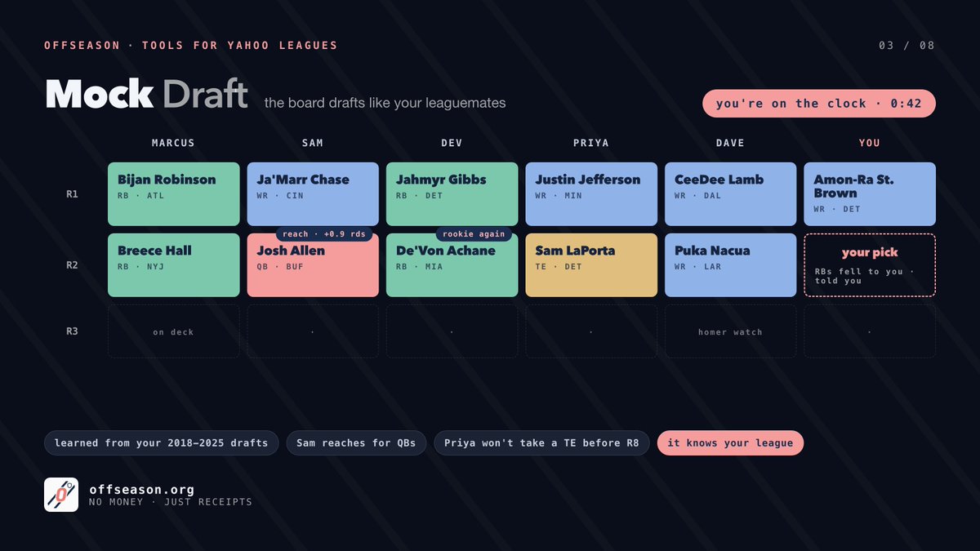Screen dimensions: 980x551
Task: Click 'the board drafts like your leaguemates' subtitle
Action: tap(385, 103)
